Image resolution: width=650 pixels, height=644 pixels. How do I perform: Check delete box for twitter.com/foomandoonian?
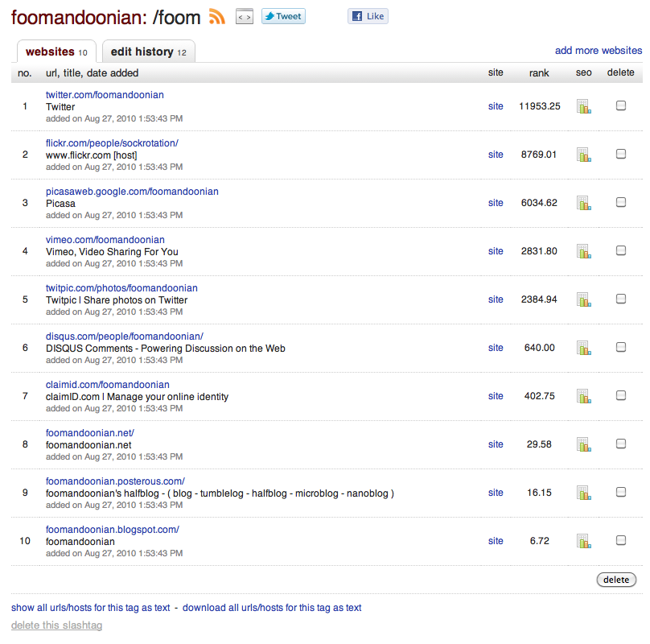pyautogui.click(x=621, y=105)
